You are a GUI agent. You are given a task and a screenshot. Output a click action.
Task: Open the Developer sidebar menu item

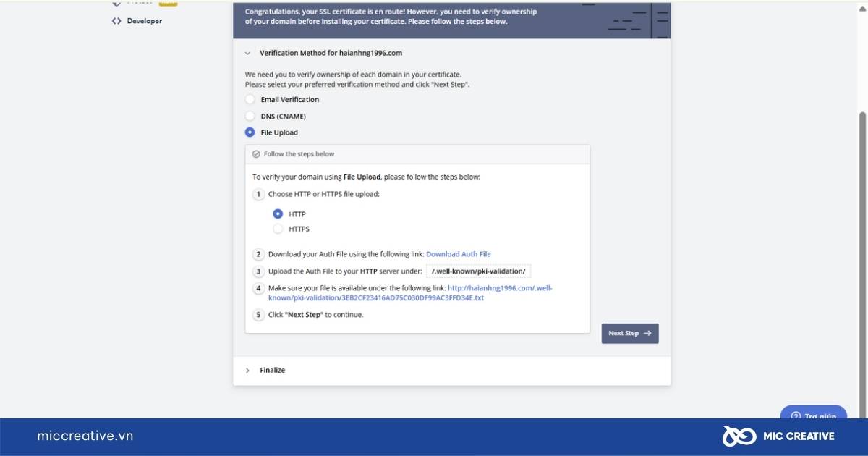click(137, 21)
